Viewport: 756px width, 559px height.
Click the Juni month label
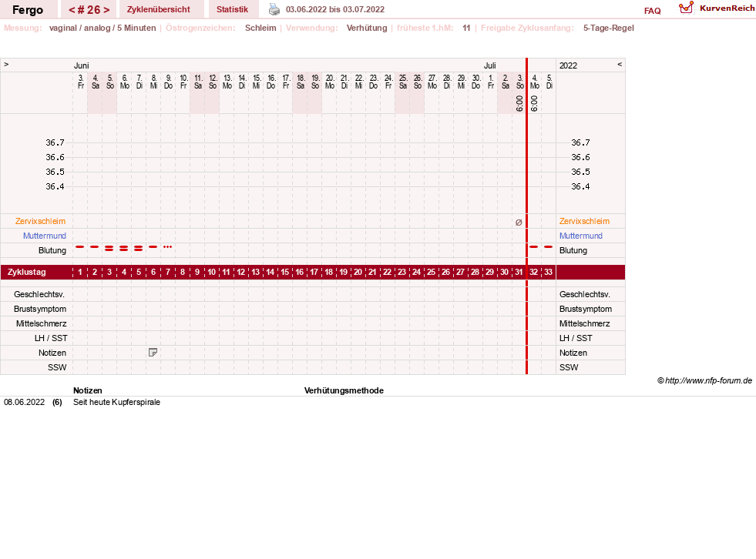tap(82, 65)
